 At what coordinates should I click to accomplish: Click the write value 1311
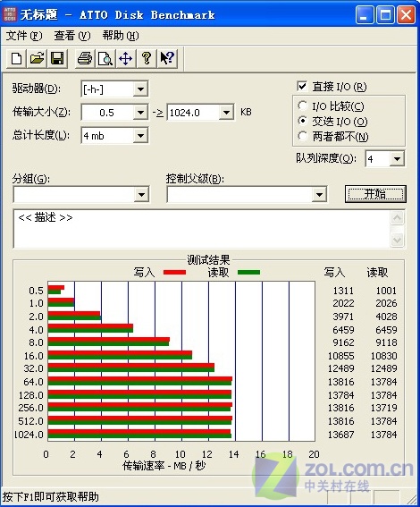point(343,291)
